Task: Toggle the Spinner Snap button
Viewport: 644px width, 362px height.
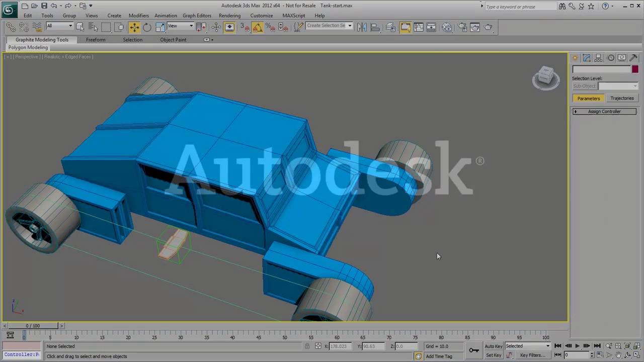Action: 284,27
